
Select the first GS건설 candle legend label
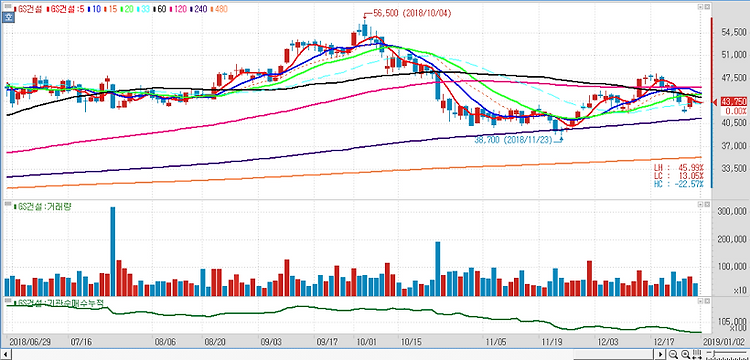click(29, 9)
